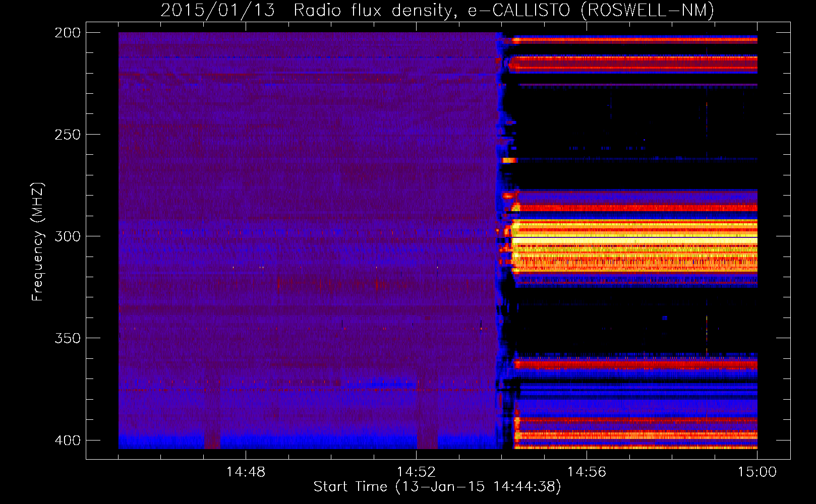Click the '250' frequency tick label
Image resolution: width=816 pixels, height=504 pixels.
(x=68, y=135)
